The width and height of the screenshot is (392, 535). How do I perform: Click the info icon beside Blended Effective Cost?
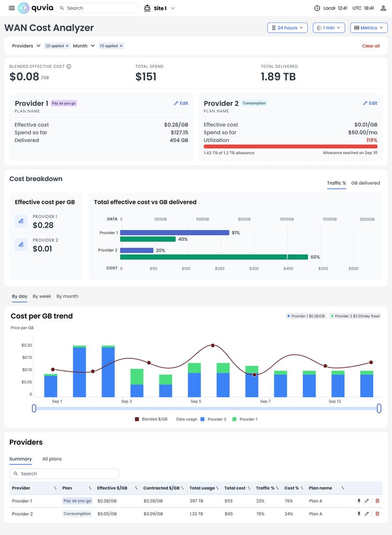(x=68, y=66)
